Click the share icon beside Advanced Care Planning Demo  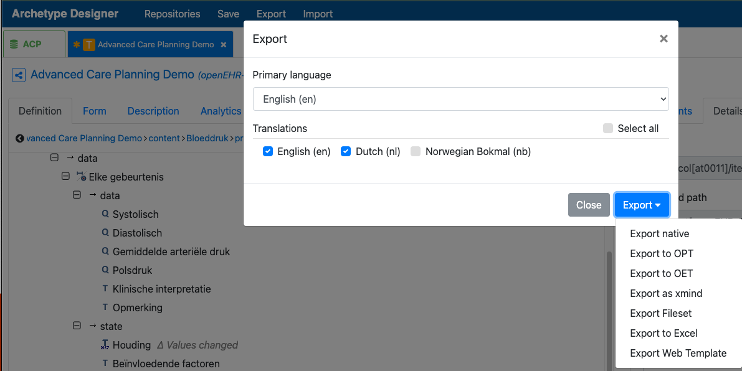click(19, 75)
